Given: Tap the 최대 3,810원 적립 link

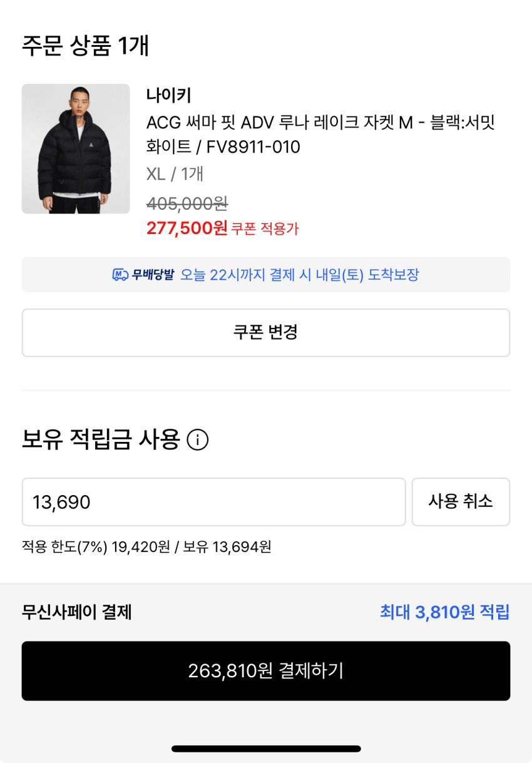Looking at the screenshot, I should [444, 612].
